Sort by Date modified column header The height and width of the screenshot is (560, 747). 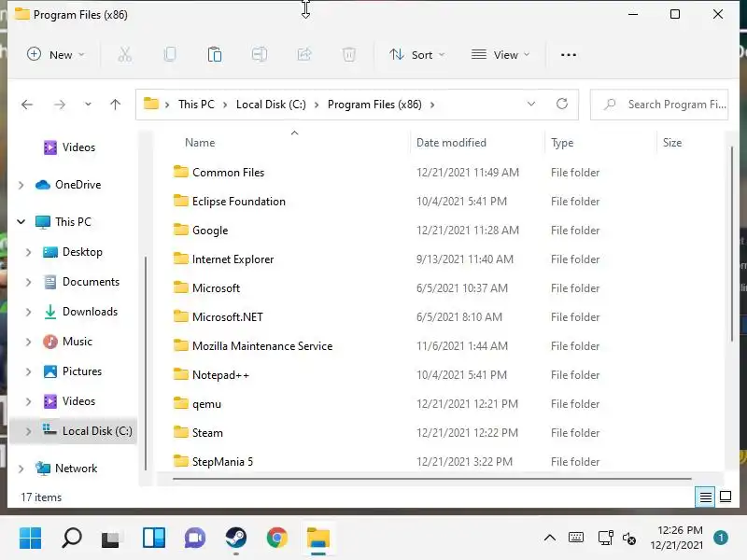coord(451,143)
